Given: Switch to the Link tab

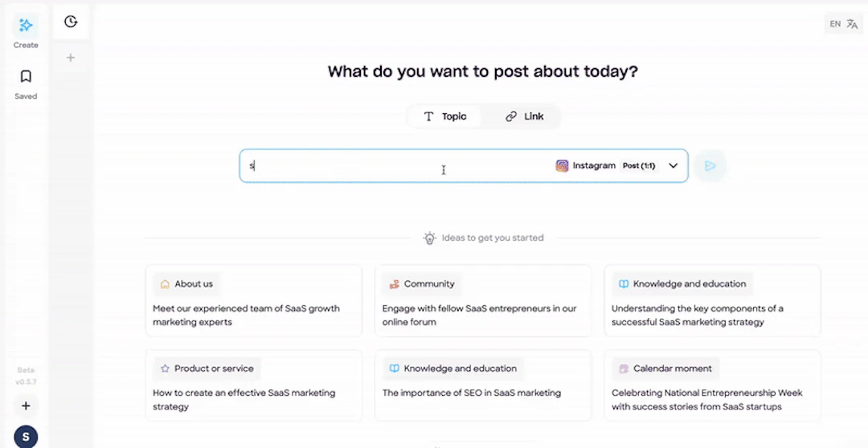Looking at the screenshot, I should click(x=524, y=116).
